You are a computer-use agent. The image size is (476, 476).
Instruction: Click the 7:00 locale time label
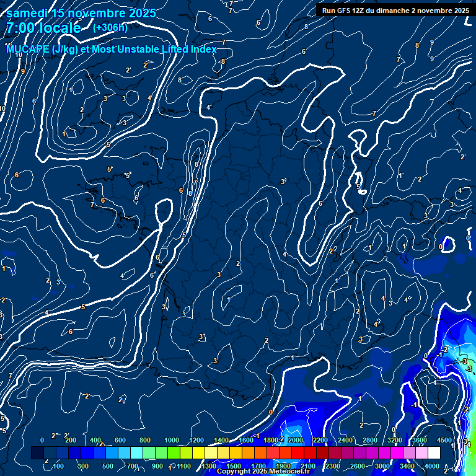click(x=43, y=28)
